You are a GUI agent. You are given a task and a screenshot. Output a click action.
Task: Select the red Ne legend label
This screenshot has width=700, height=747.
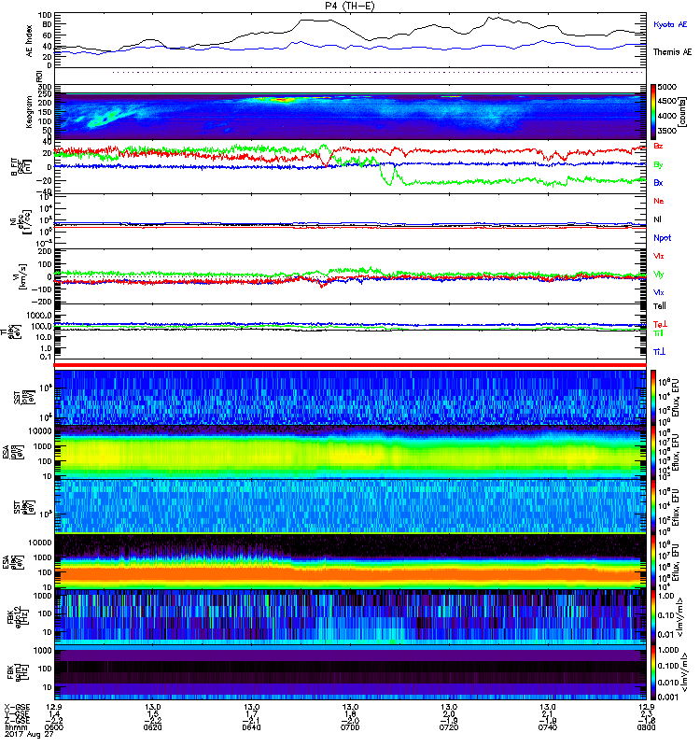pyautogui.click(x=659, y=201)
